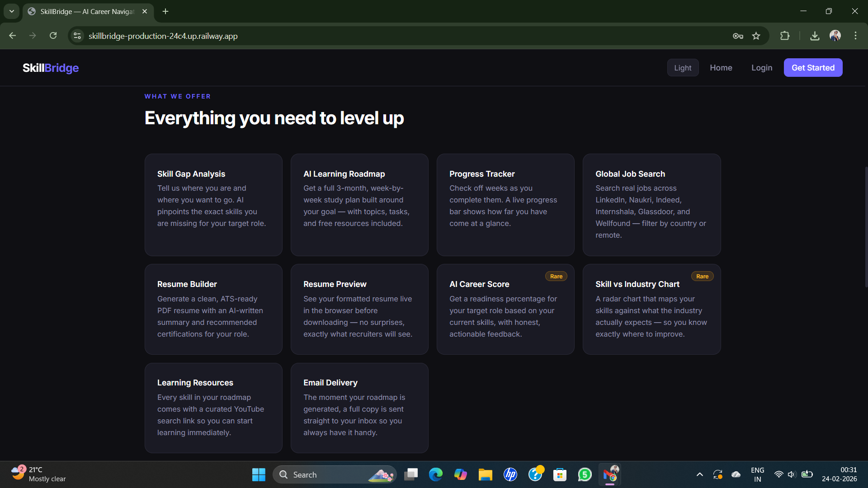Open Windows Start menu
Image resolution: width=868 pixels, height=488 pixels.
pyautogui.click(x=259, y=474)
